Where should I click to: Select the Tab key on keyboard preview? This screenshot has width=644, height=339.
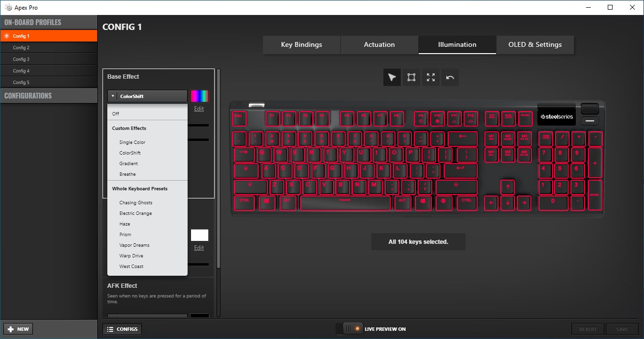245,155
